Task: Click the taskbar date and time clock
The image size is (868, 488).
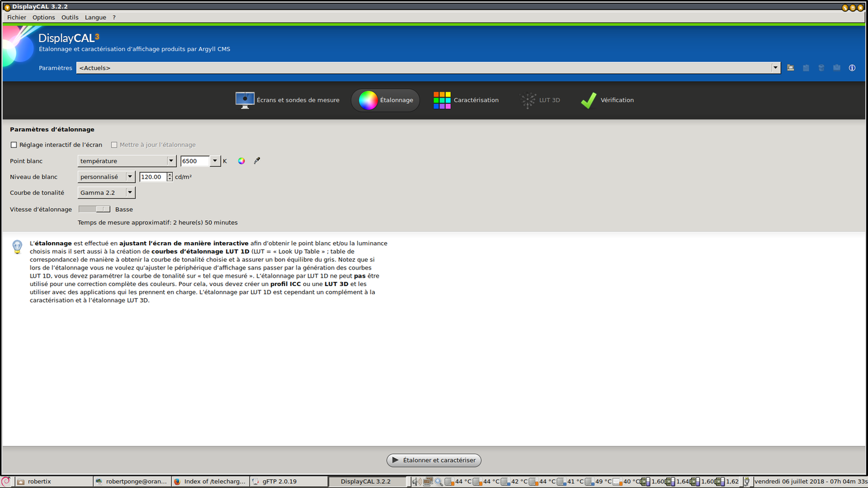Action: pos(811,481)
